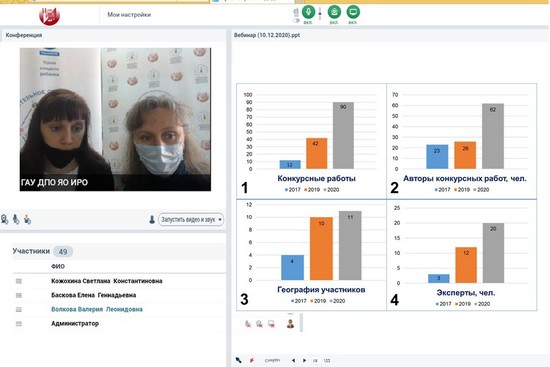Click the presenter avatar icon below the slide
The height and width of the screenshot is (367, 550).
(290, 323)
